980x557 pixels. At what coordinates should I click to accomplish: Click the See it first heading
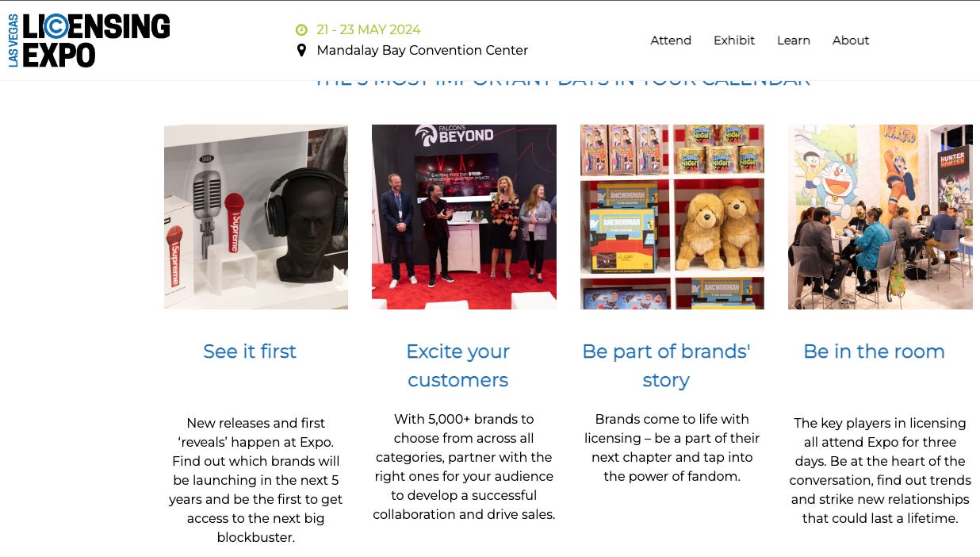[x=250, y=351]
